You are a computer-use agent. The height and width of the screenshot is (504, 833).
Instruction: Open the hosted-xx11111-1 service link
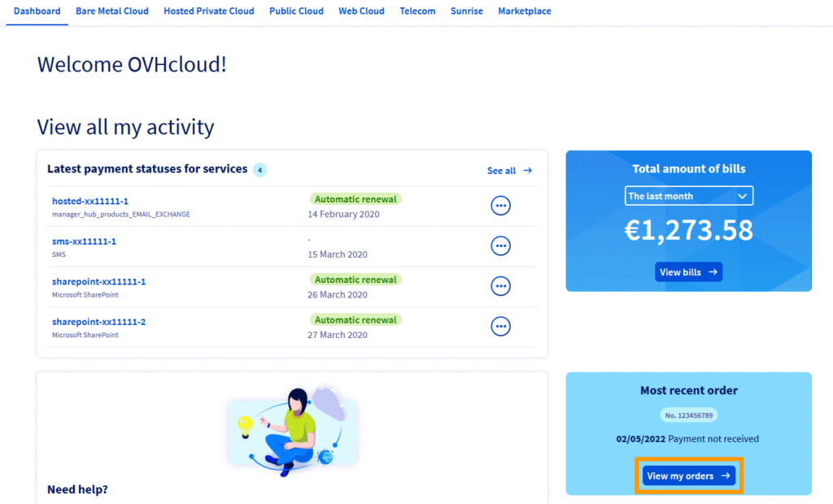click(x=90, y=201)
